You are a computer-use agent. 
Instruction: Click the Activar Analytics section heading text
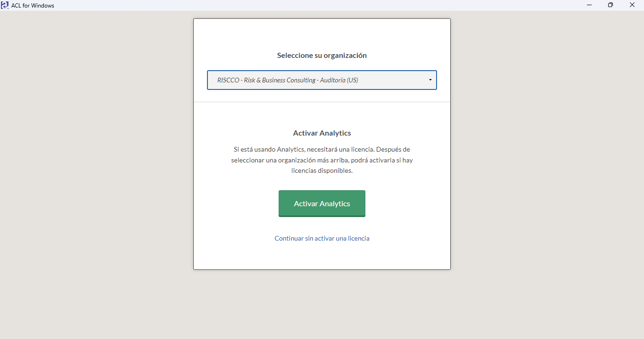pos(322,133)
